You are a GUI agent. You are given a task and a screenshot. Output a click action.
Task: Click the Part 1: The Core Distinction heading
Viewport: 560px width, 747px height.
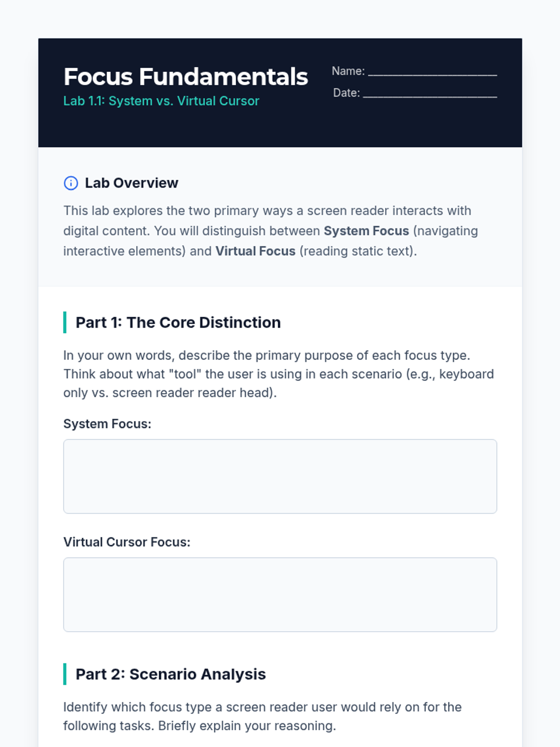[x=178, y=323]
